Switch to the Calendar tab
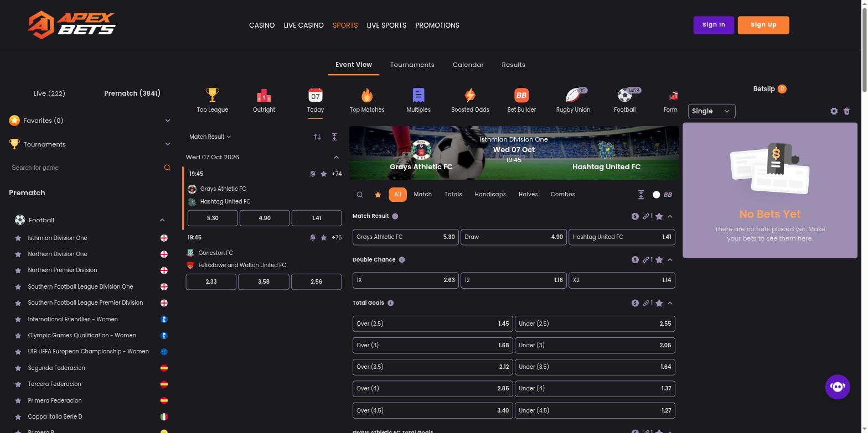Viewport: 868px width, 433px height. [x=468, y=65]
